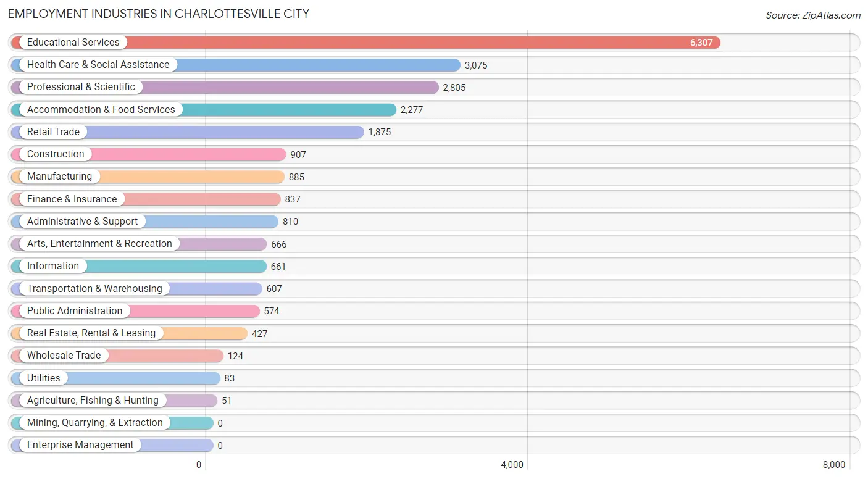Click the Information label
868x479 pixels.
[53, 265]
